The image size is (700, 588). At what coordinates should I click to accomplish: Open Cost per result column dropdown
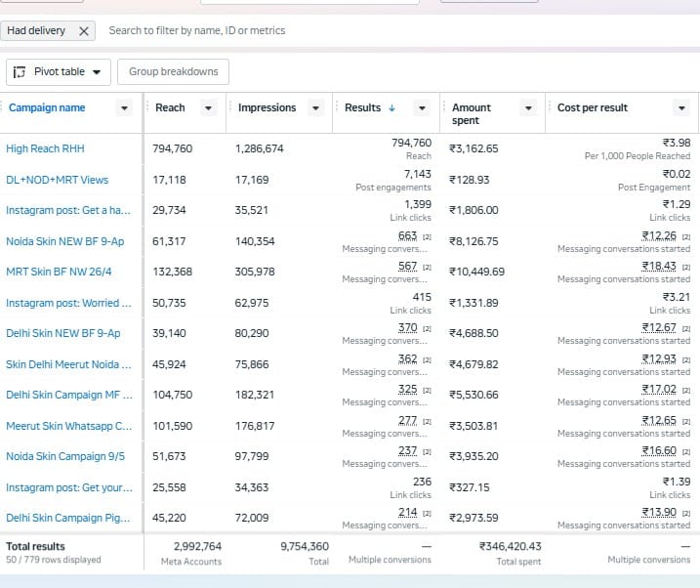click(681, 108)
